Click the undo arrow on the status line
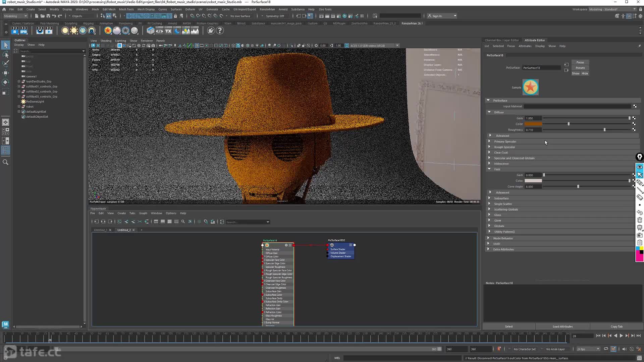Screen dimensions: 644x362 (x=54, y=16)
